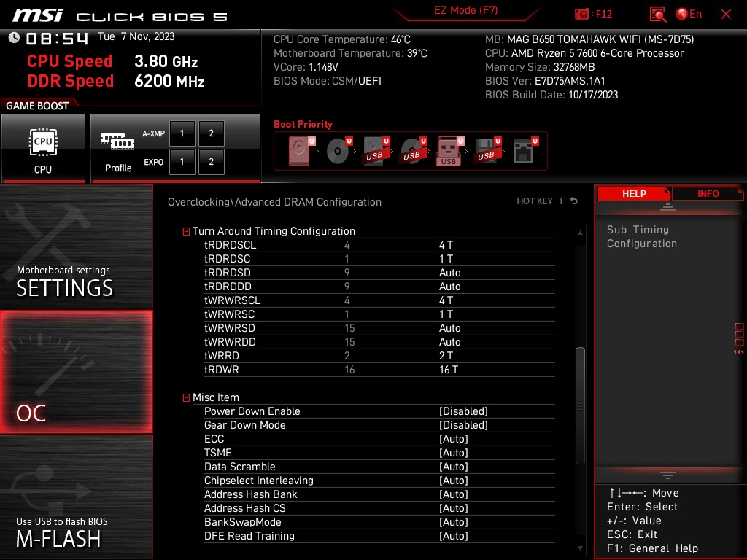Select the USB CD/DVD boot device icon
The height and width of the screenshot is (560, 747).
point(413,150)
